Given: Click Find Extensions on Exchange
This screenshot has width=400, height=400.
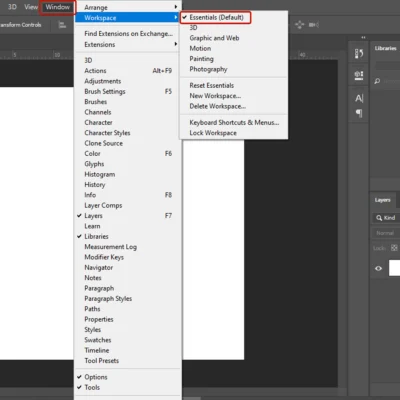Looking at the screenshot, I should (x=128, y=34).
